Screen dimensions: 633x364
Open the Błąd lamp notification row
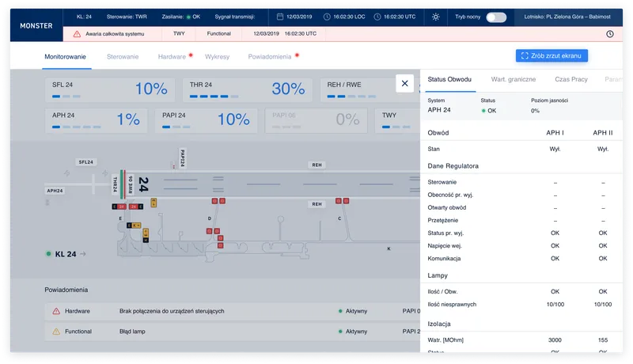pyautogui.click(x=232, y=332)
